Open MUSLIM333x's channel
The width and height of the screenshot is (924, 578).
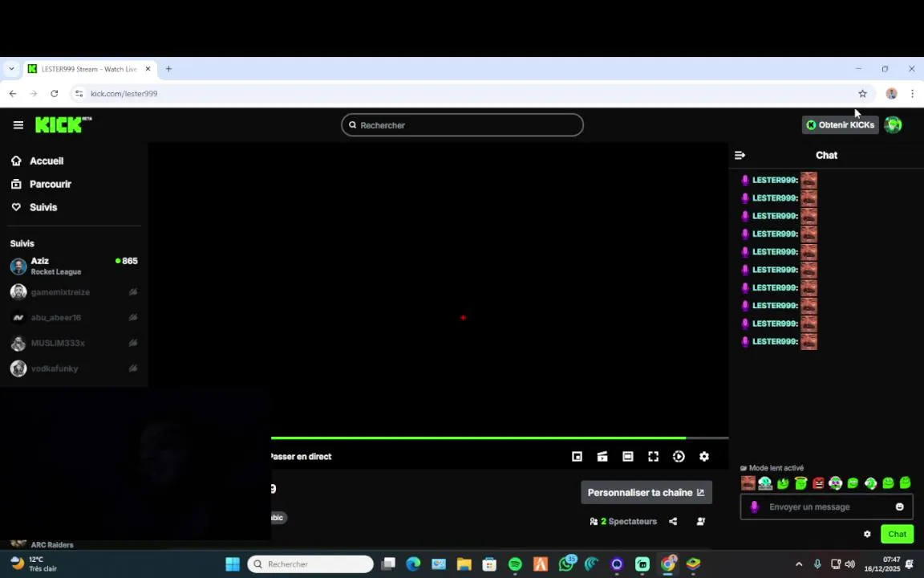coord(74,343)
